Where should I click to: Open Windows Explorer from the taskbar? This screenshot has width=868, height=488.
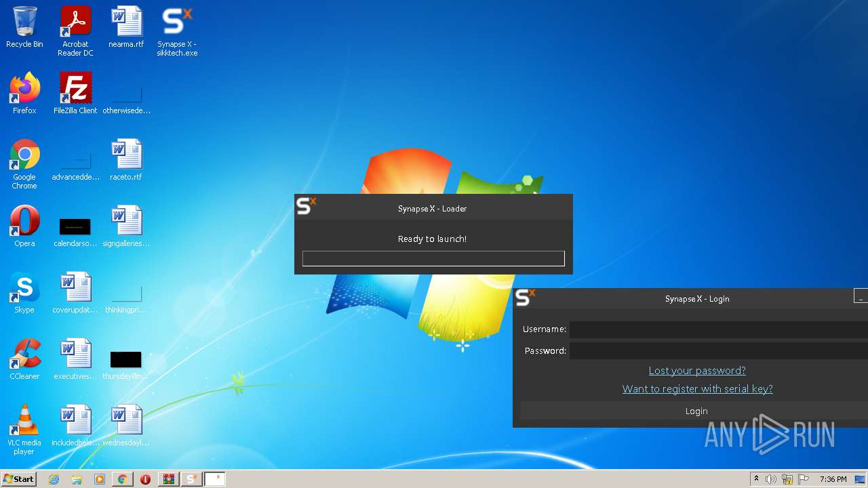77,479
